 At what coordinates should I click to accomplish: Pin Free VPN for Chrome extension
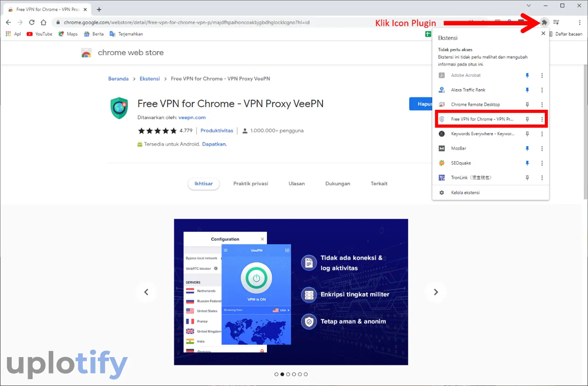point(527,119)
